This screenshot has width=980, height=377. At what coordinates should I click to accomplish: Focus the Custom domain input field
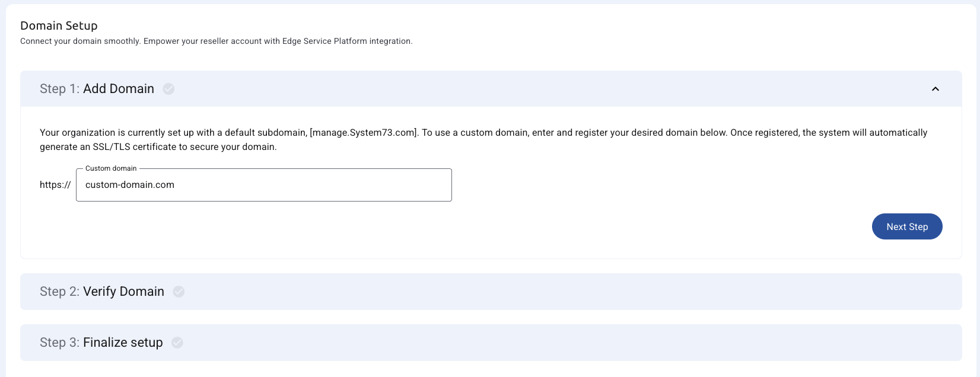click(264, 185)
